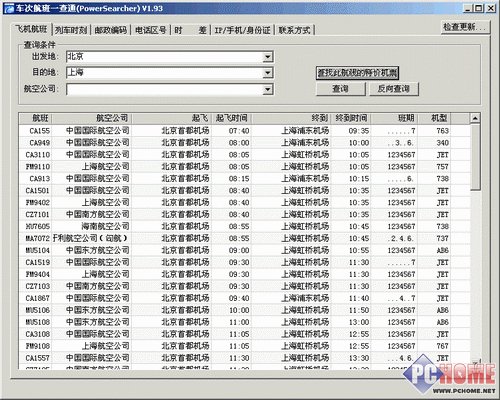Switch to the 飞机航班 tab

[31, 29]
